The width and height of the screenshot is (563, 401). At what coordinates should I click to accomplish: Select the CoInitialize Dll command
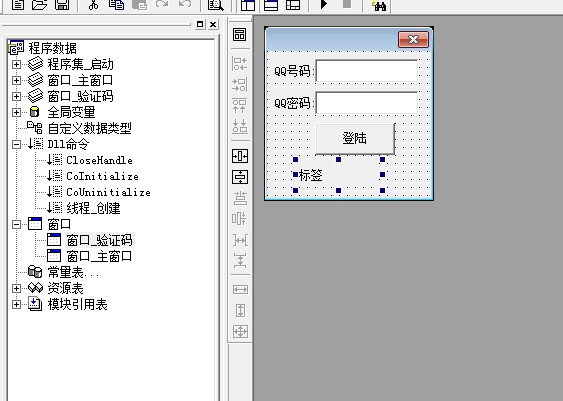click(x=102, y=176)
